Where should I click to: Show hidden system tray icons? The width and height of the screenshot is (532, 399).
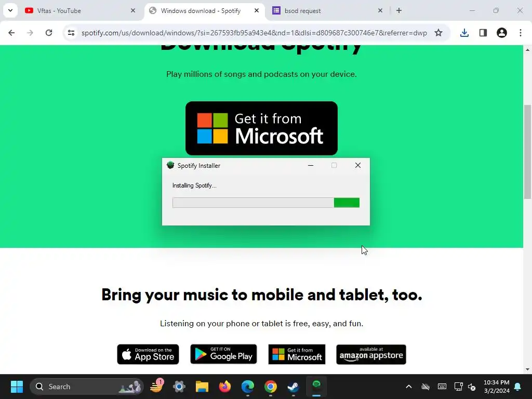point(409,387)
